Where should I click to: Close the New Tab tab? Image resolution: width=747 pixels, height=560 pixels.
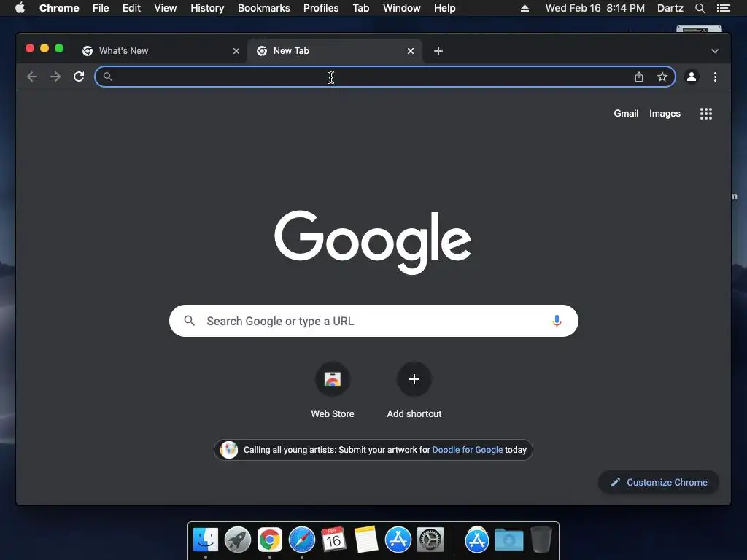point(411,51)
